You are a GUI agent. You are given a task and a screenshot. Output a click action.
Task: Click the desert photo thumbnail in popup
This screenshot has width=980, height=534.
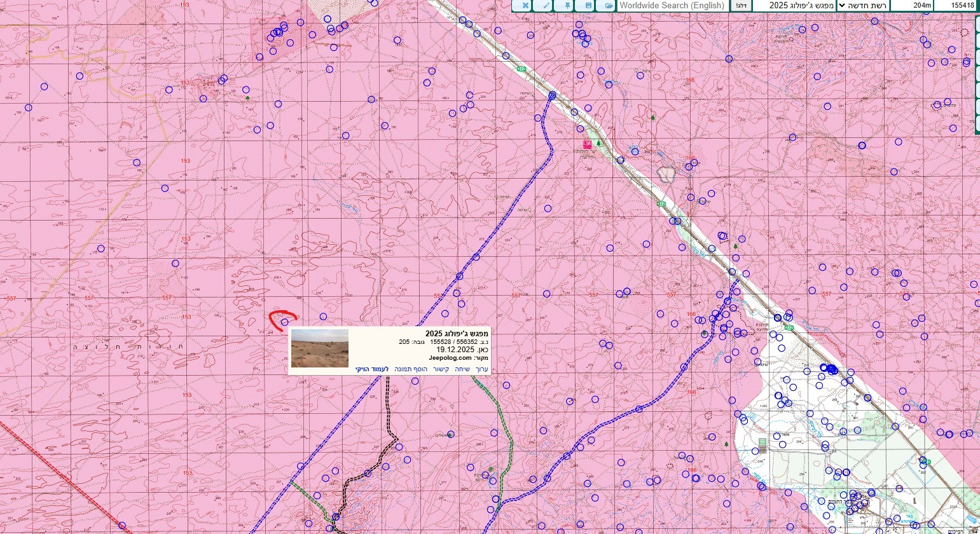click(319, 348)
